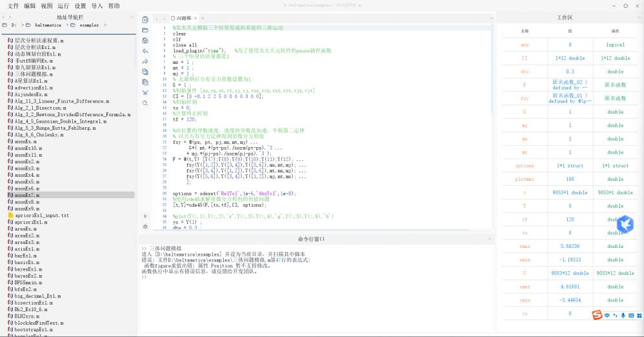Undo the last edit using the undo arrow
The image size is (644, 337).
click(x=145, y=50)
